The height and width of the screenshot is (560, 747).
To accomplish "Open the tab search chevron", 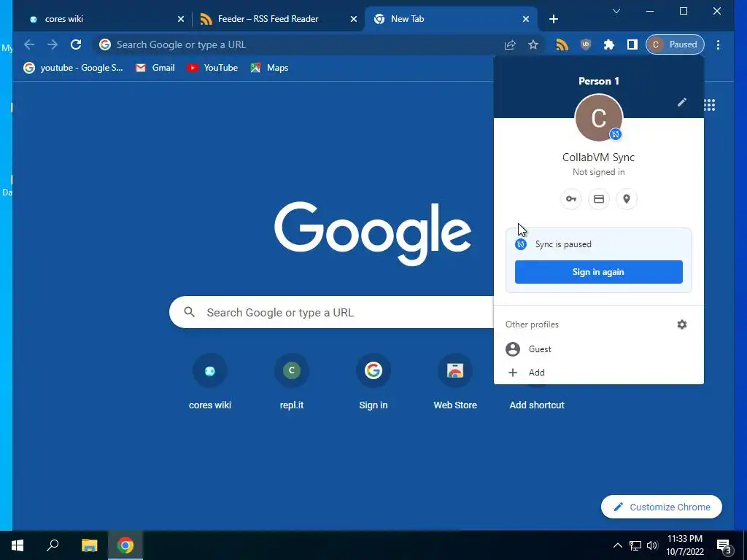I will [616, 11].
